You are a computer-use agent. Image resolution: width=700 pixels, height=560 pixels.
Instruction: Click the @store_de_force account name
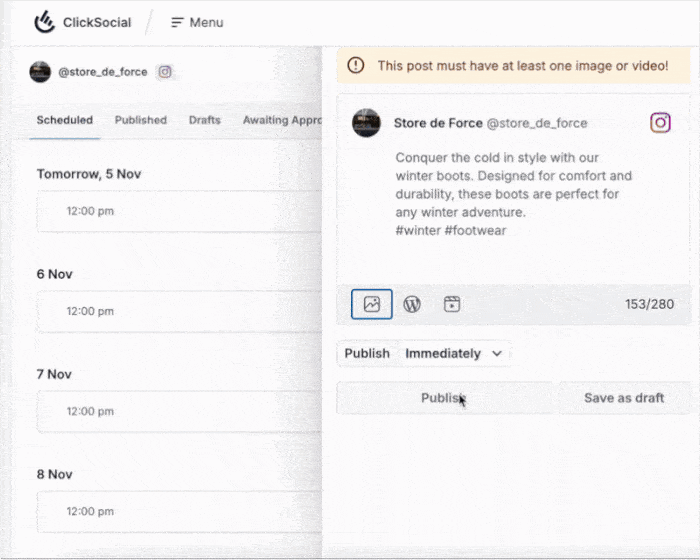pyautogui.click(x=103, y=72)
